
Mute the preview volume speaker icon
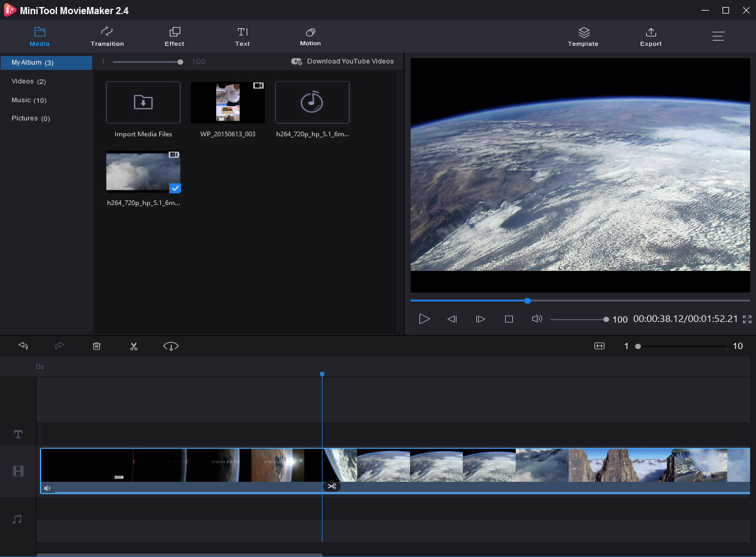(536, 319)
